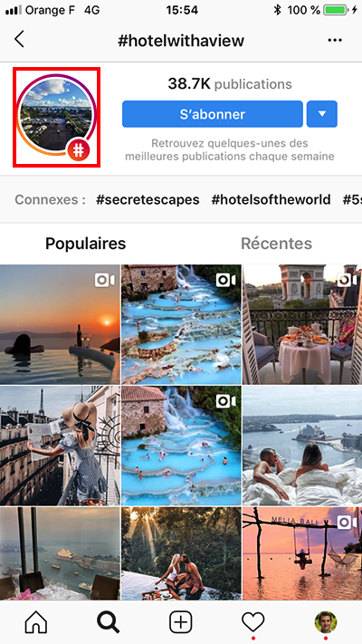362x644 pixels.
Task: Open the Melia Bali swing video
Action: (x=302, y=553)
